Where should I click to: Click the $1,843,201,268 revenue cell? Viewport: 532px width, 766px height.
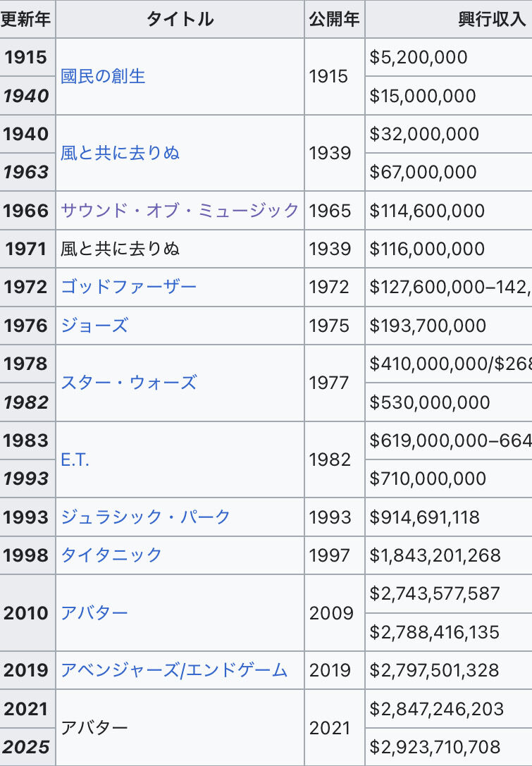(x=449, y=555)
